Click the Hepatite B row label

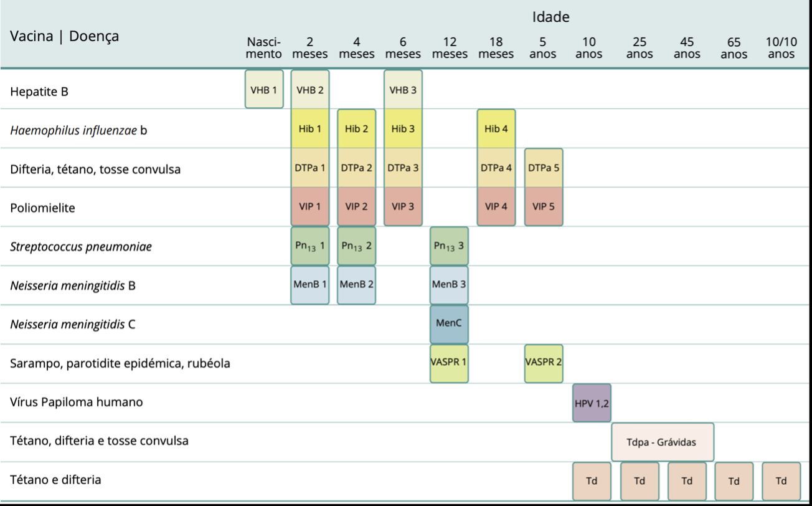39,92
